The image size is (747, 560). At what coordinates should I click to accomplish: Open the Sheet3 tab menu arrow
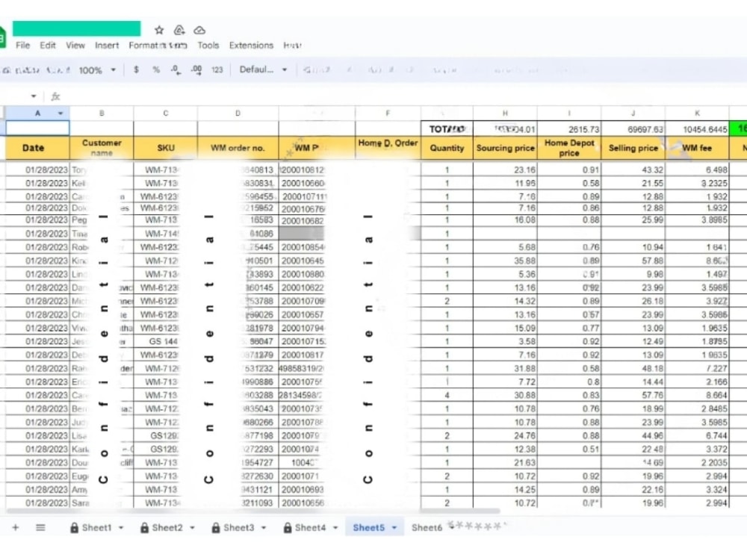click(264, 528)
